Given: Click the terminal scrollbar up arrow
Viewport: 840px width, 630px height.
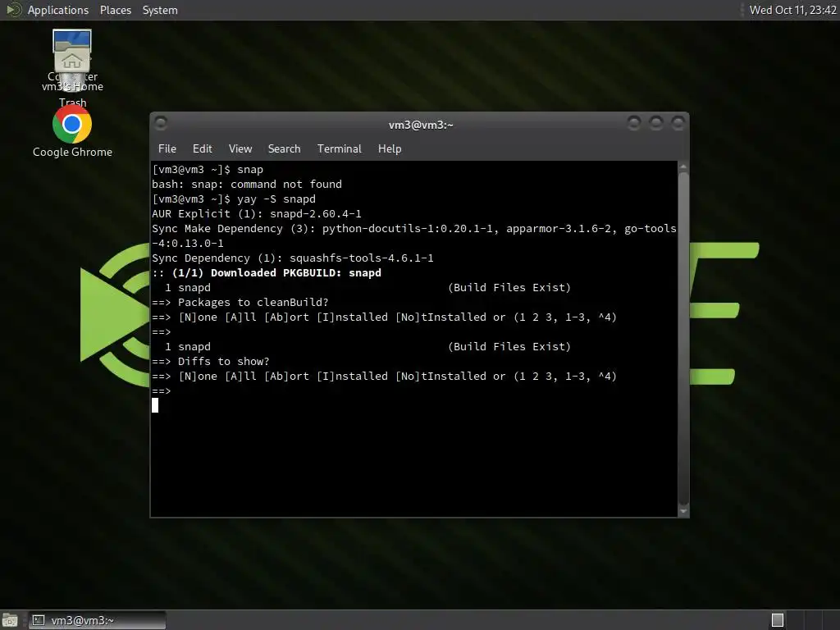Looking at the screenshot, I should (683, 167).
